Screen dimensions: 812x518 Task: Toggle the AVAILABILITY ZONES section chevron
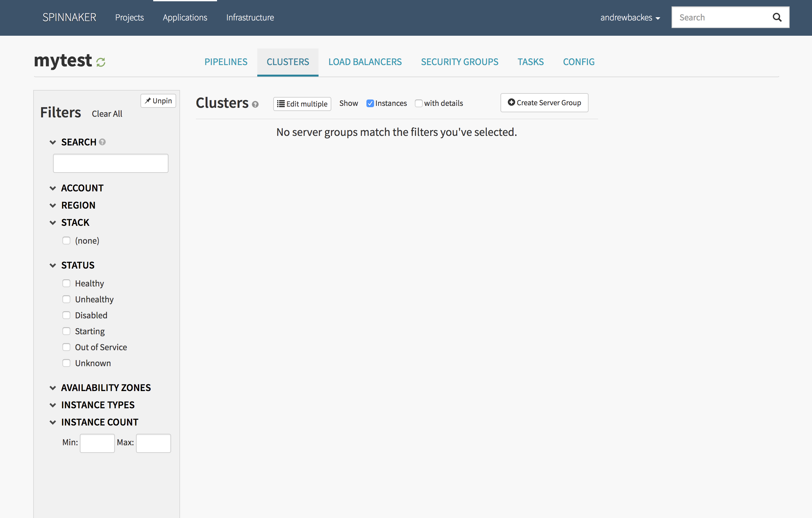pyautogui.click(x=53, y=388)
